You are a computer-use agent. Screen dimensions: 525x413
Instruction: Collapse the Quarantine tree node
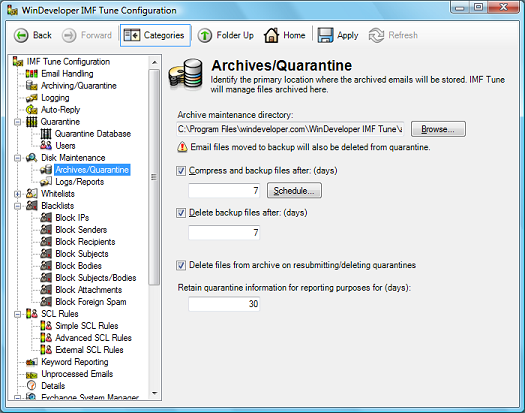[17, 122]
